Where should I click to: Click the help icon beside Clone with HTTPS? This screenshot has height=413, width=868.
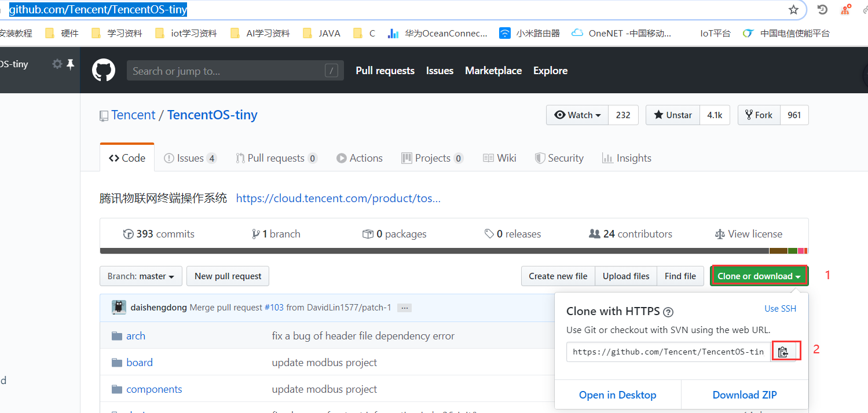(x=668, y=312)
